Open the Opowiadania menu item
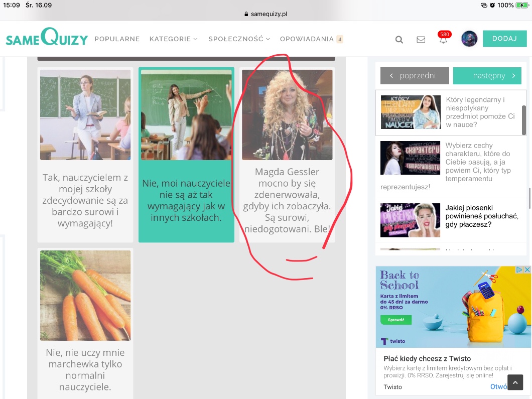 (307, 39)
